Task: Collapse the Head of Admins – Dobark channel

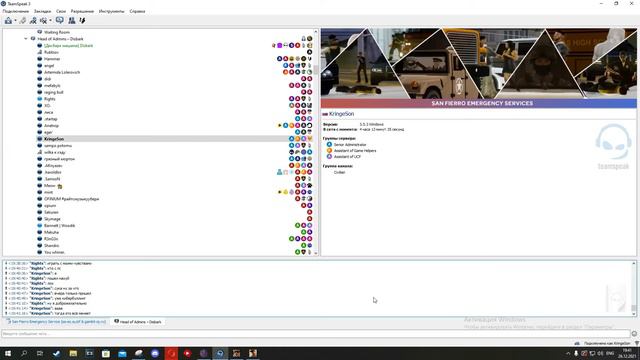Action: [26, 39]
